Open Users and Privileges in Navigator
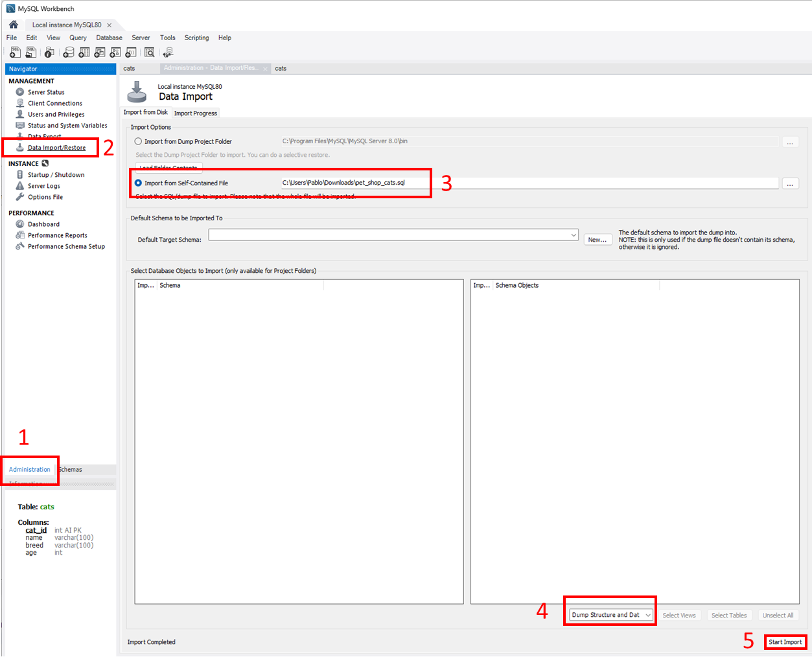This screenshot has height=670, width=812. click(x=56, y=114)
